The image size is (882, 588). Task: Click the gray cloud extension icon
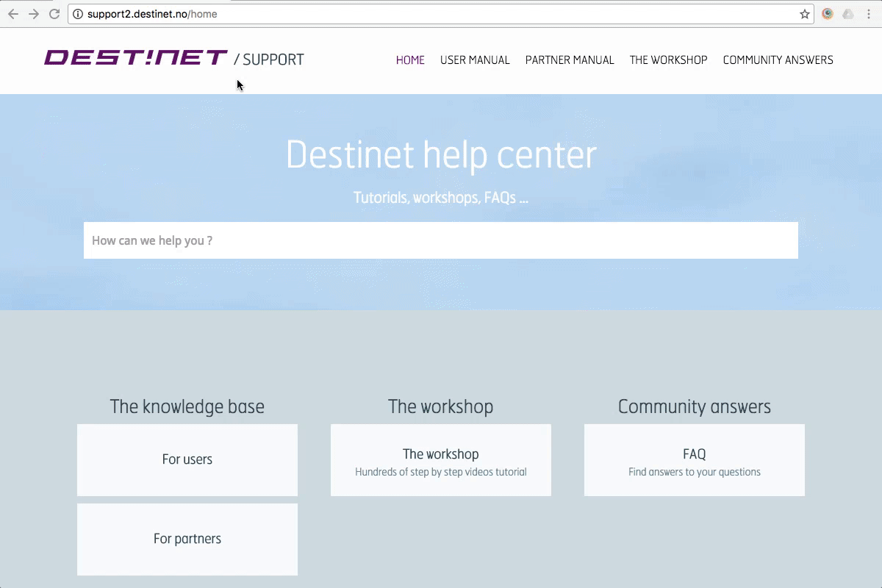848,14
